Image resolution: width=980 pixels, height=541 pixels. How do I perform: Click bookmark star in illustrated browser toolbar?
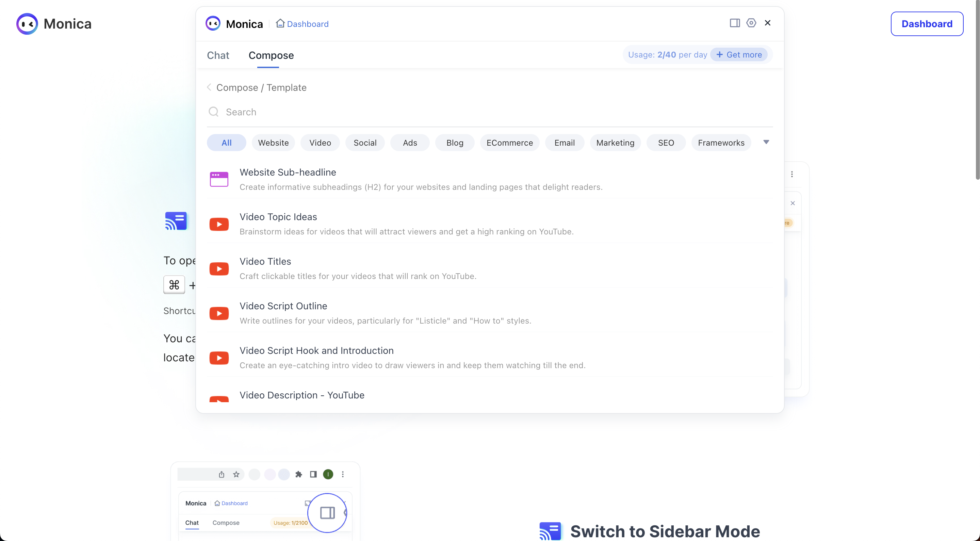coord(236,474)
